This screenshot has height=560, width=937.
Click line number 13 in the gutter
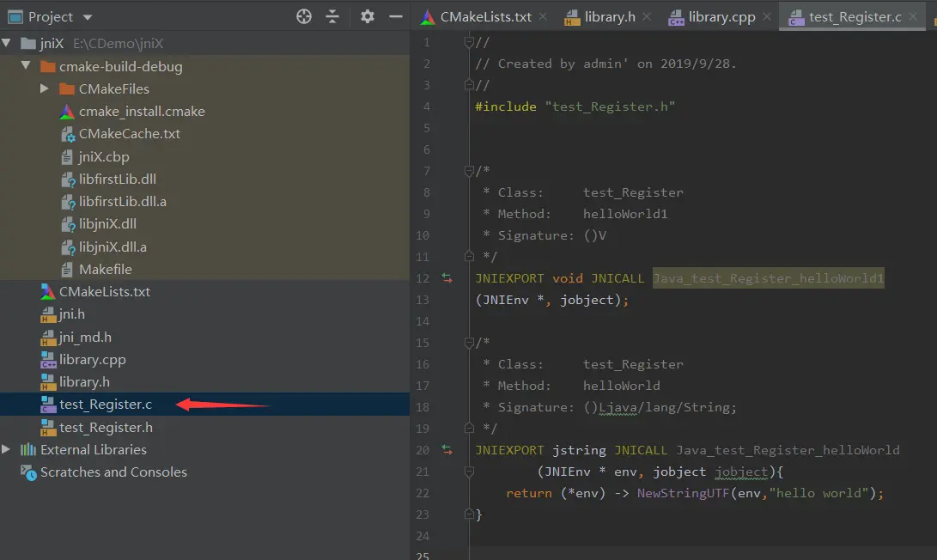tap(423, 300)
